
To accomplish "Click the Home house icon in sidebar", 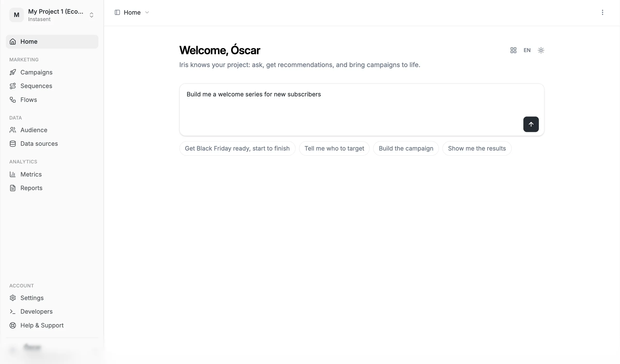I will 13,42.
